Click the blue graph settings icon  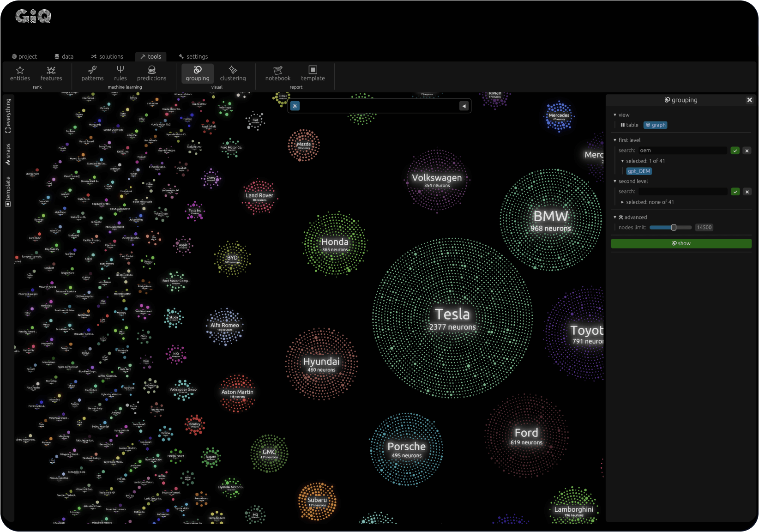[295, 106]
